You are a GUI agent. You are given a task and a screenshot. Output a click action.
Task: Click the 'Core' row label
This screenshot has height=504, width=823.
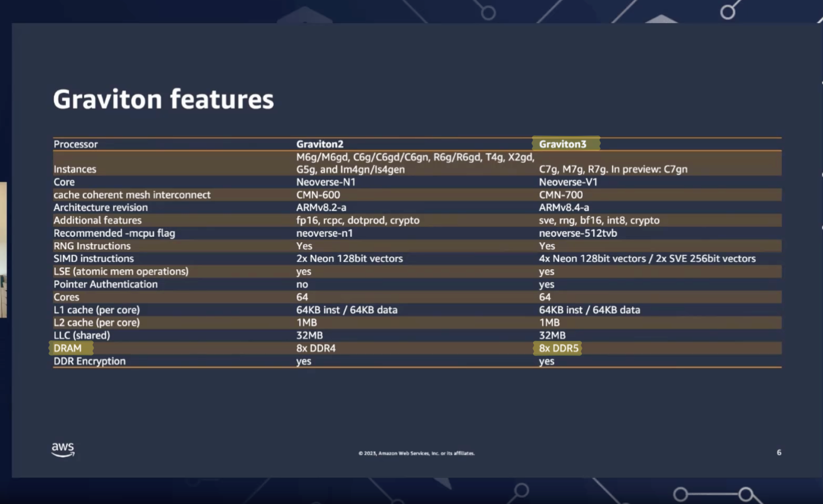[x=64, y=182]
